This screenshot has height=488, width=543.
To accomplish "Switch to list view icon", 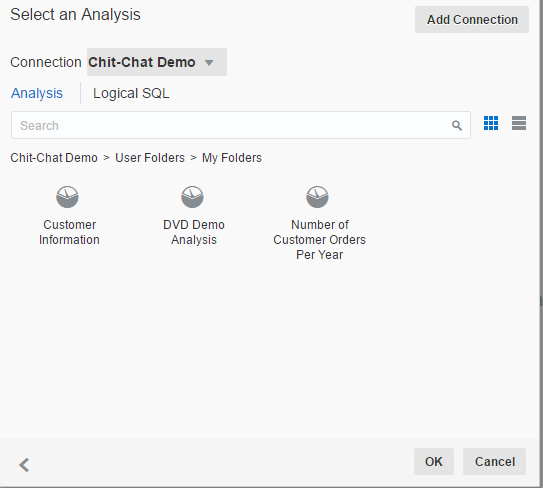I will (519, 123).
